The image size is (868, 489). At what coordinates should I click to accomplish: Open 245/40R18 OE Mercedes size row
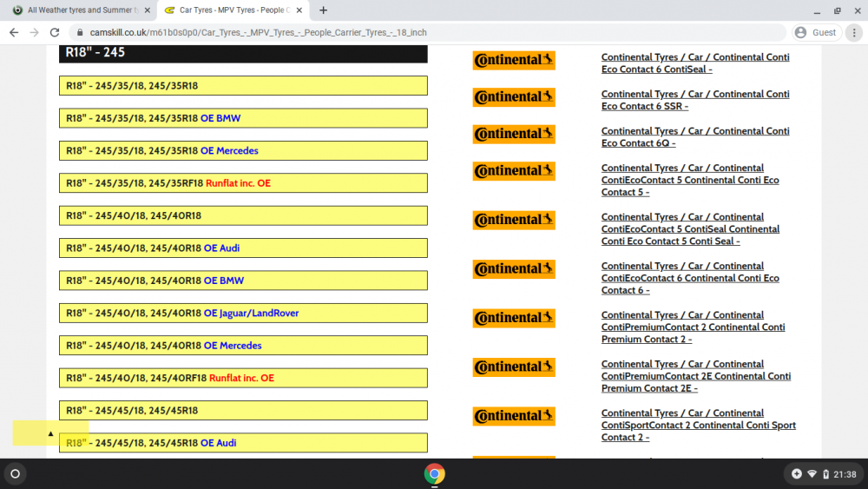[x=243, y=346]
